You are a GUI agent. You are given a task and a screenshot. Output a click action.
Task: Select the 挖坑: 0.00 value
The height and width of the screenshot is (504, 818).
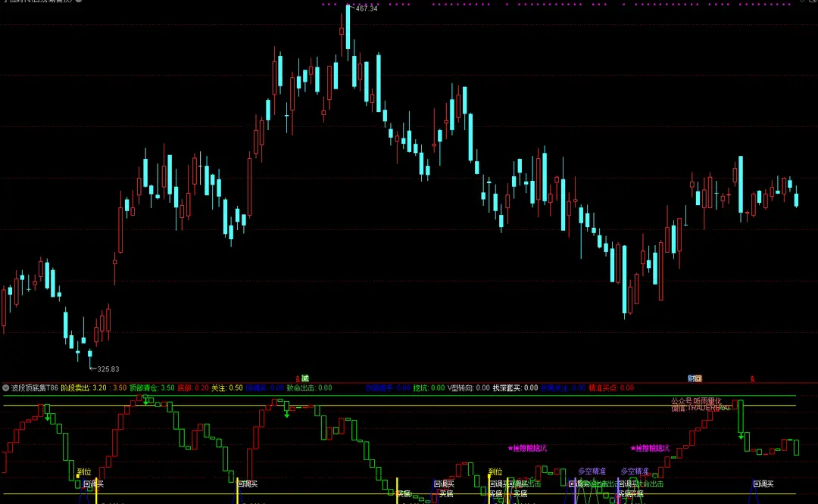[x=429, y=387]
